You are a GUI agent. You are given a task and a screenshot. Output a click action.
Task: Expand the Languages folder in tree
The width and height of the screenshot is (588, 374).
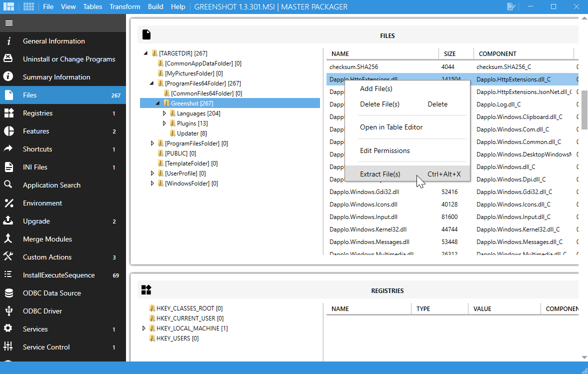164,113
